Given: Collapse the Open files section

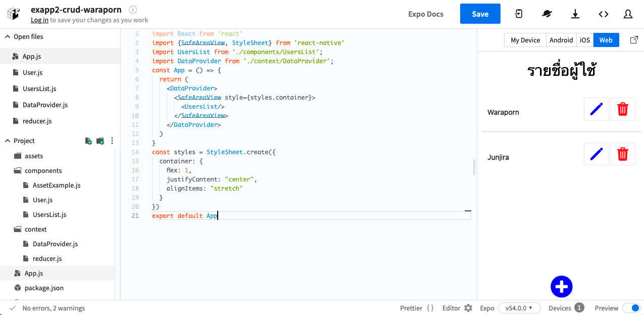Looking at the screenshot, I should click(8, 37).
